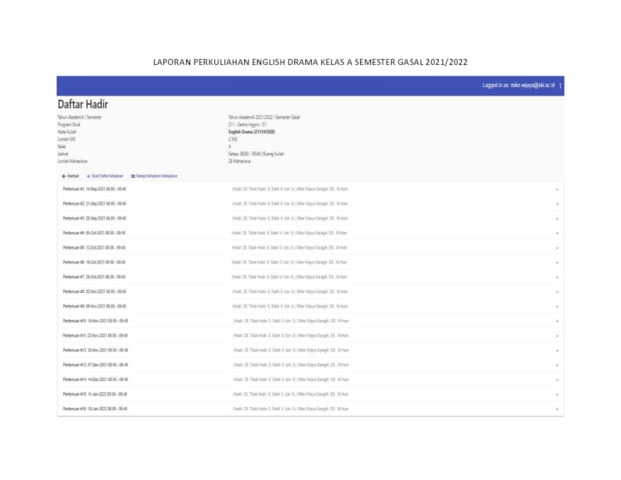
Task: Click the list icon for Rekap Kehadiran Mahasiswa
Action: pos(133,175)
